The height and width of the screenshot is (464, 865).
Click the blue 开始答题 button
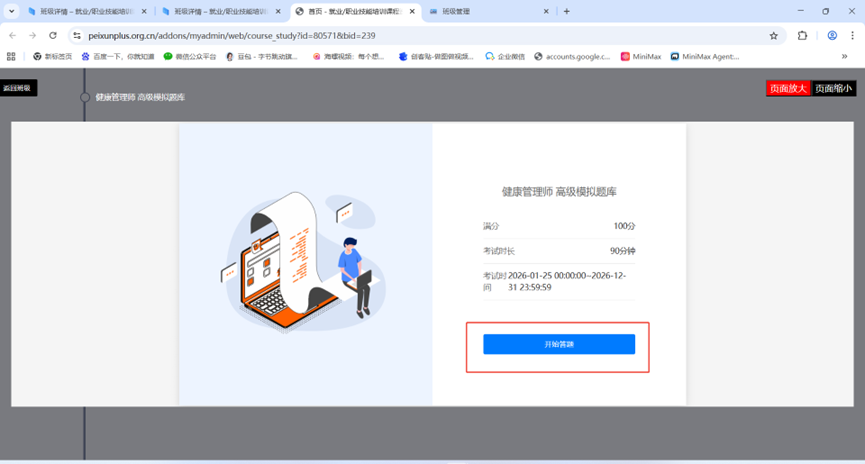558,344
